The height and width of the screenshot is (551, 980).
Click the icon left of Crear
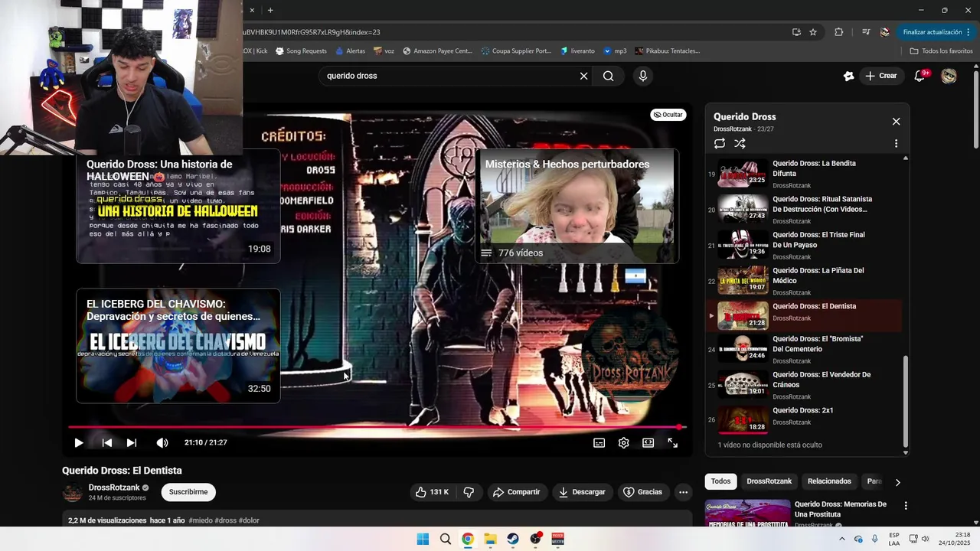pyautogui.click(x=848, y=76)
